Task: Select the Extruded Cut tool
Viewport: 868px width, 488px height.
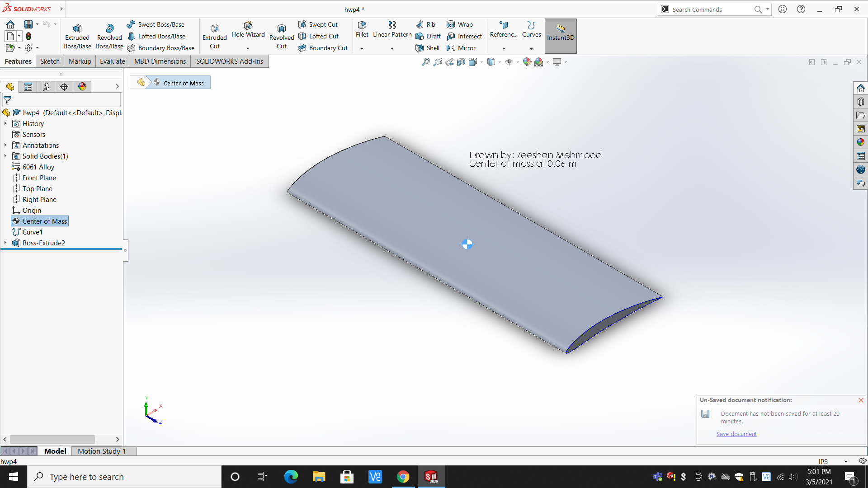Action: pyautogui.click(x=215, y=36)
